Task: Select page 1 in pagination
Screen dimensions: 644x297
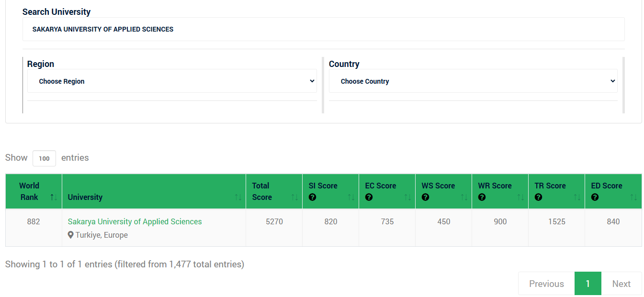Action: [588, 284]
